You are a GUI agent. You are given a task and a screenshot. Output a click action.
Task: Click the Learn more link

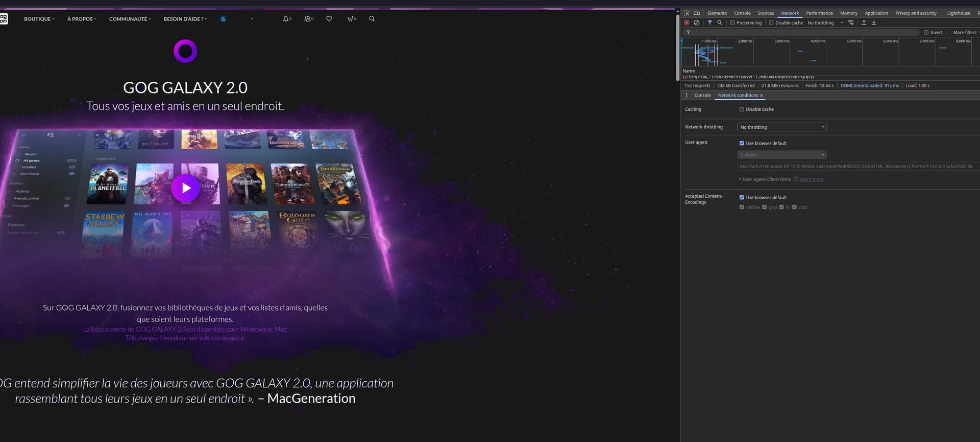click(811, 179)
